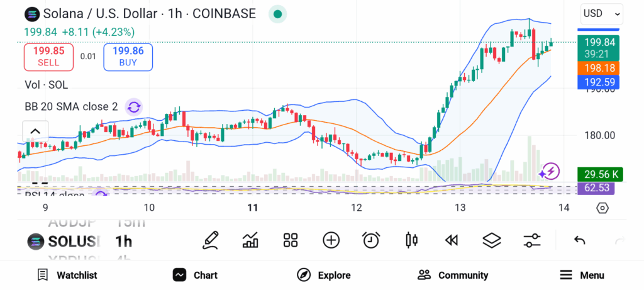Start bar replay with the rewind icon
644x290 pixels.
point(451,240)
